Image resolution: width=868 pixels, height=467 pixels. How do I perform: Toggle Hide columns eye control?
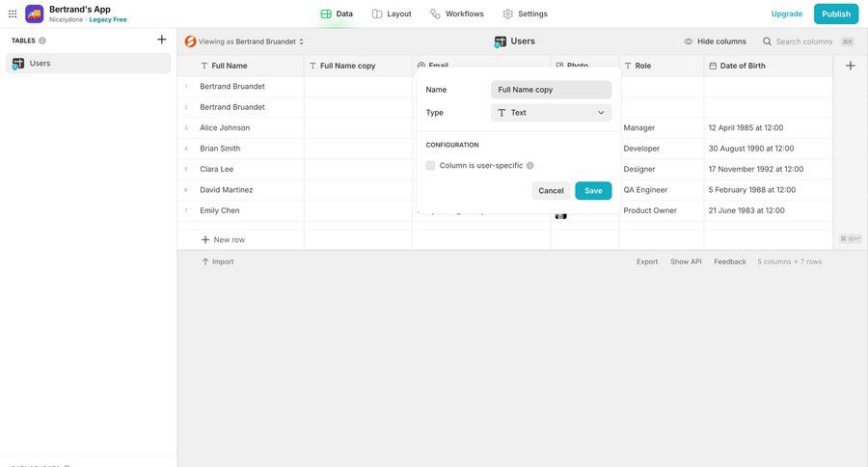pyautogui.click(x=715, y=41)
